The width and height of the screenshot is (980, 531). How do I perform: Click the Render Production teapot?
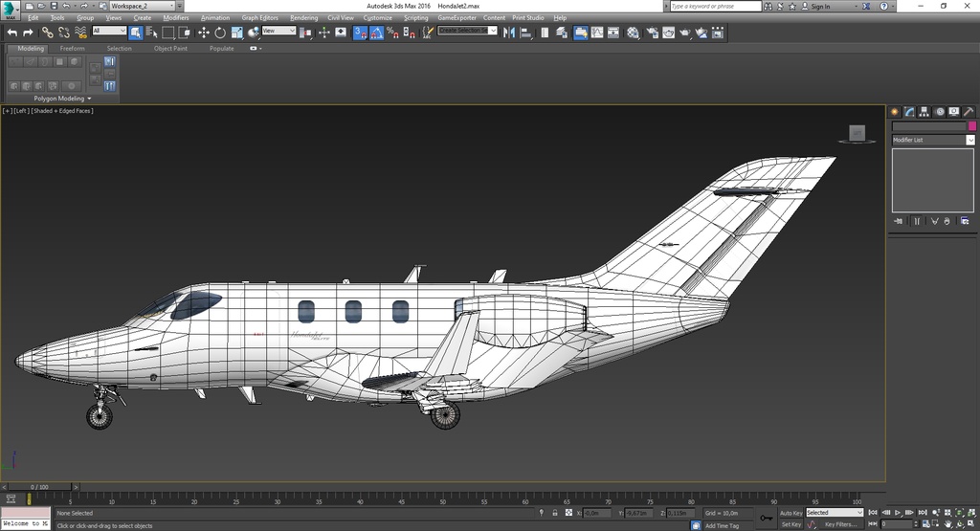coord(685,33)
